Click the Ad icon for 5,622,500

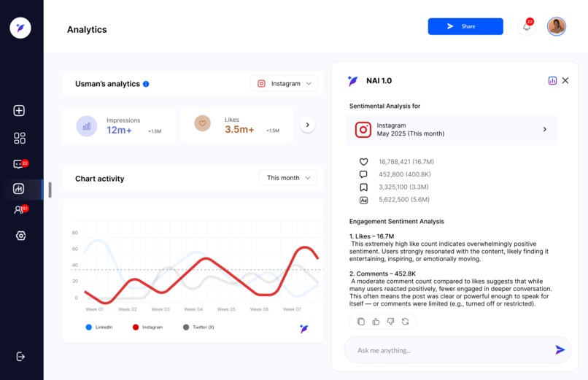click(x=364, y=200)
